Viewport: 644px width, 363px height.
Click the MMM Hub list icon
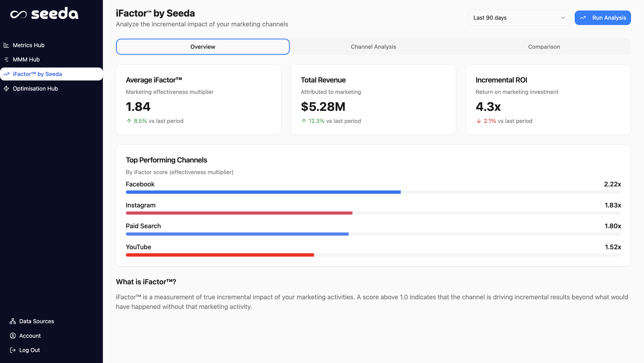click(x=6, y=59)
